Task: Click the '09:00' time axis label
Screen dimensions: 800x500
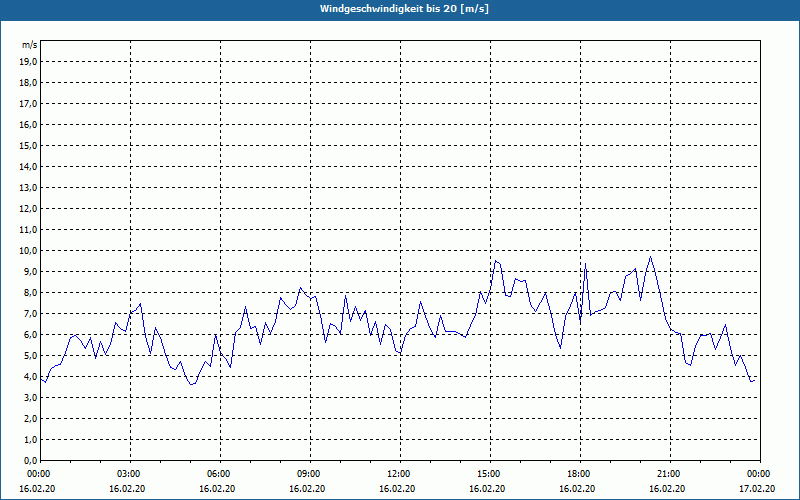Action: coord(307,474)
